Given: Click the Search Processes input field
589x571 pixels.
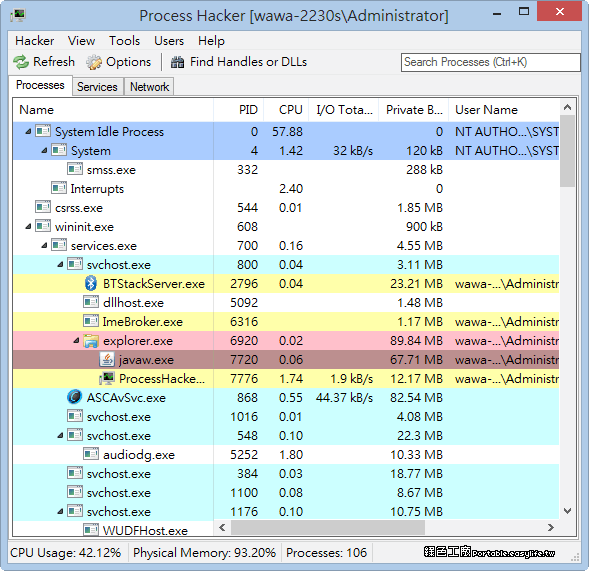Looking at the screenshot, I should (x=491, y=62).
